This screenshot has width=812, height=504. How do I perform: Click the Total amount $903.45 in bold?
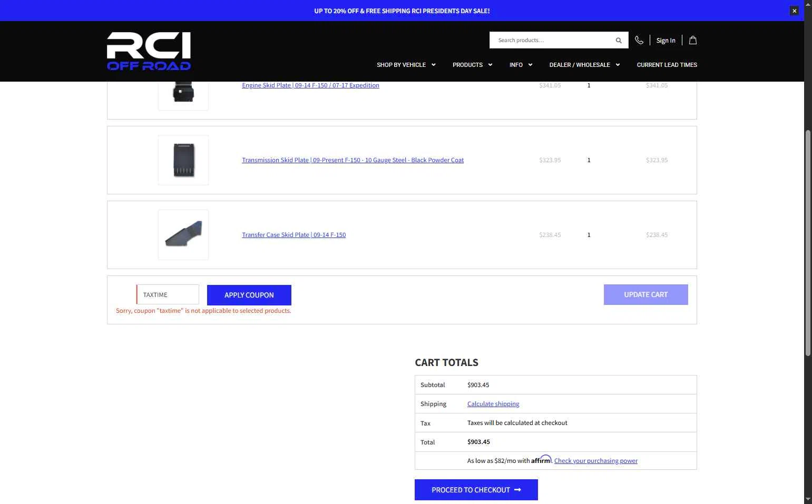[x=478, y=442]
